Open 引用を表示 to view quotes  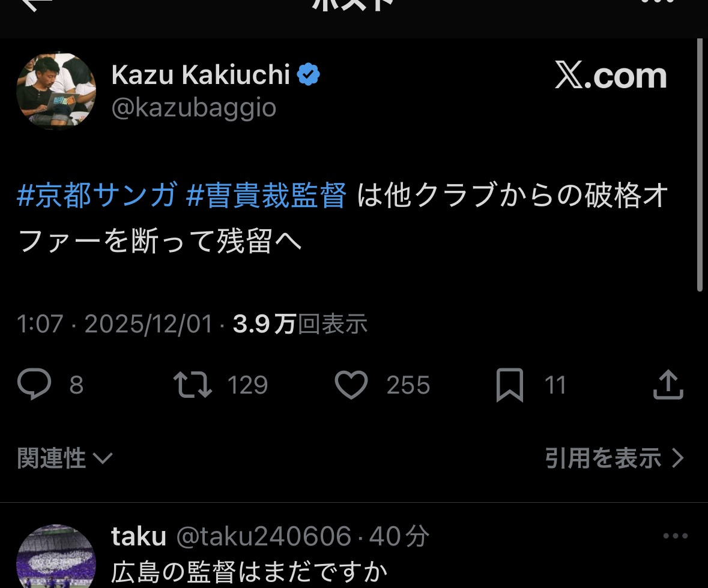pos(614,458)
